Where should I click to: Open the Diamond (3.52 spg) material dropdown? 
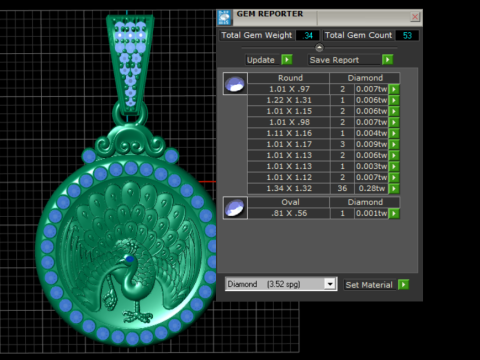pos(330,284)
